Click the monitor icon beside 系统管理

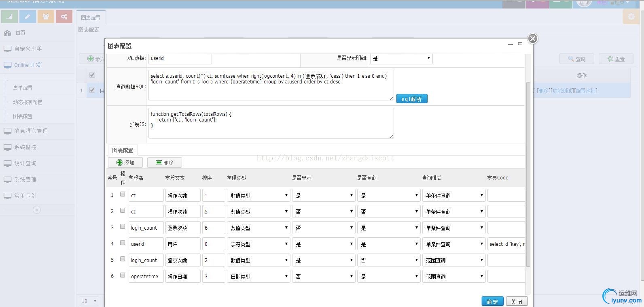click(x=7, y=179)
